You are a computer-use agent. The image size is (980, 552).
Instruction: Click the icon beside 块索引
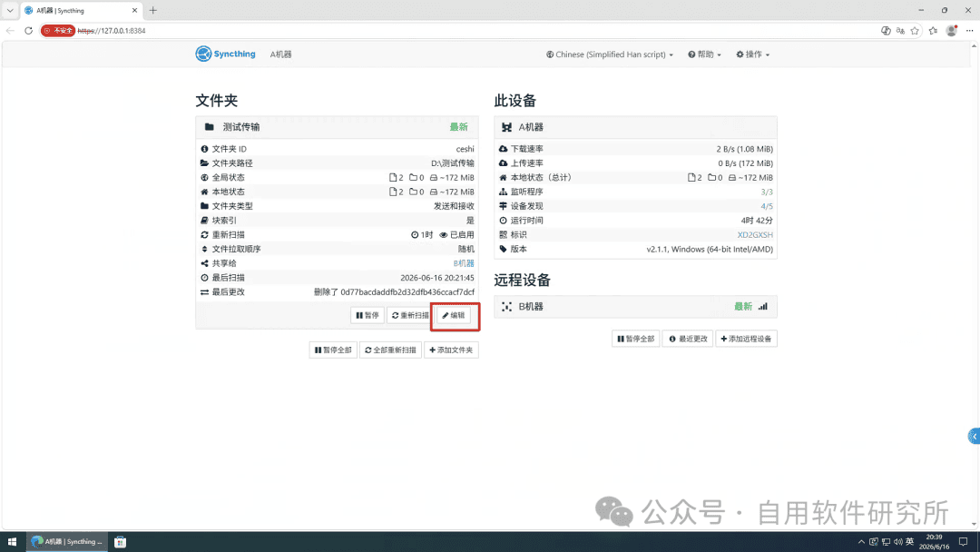(x=204, y=220)
